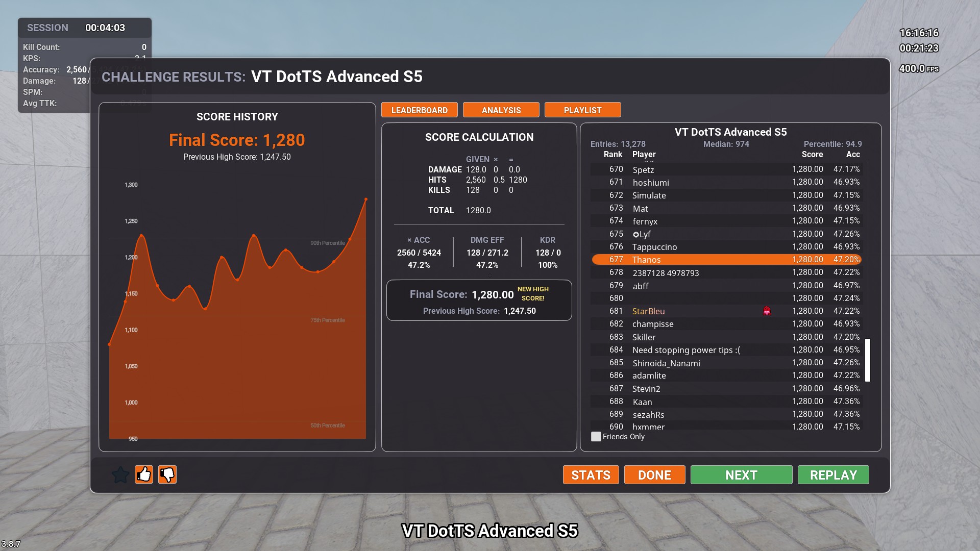This screenshot has width=980, height=551.
Task: Click the thumbs up icon
Action: 144,475
